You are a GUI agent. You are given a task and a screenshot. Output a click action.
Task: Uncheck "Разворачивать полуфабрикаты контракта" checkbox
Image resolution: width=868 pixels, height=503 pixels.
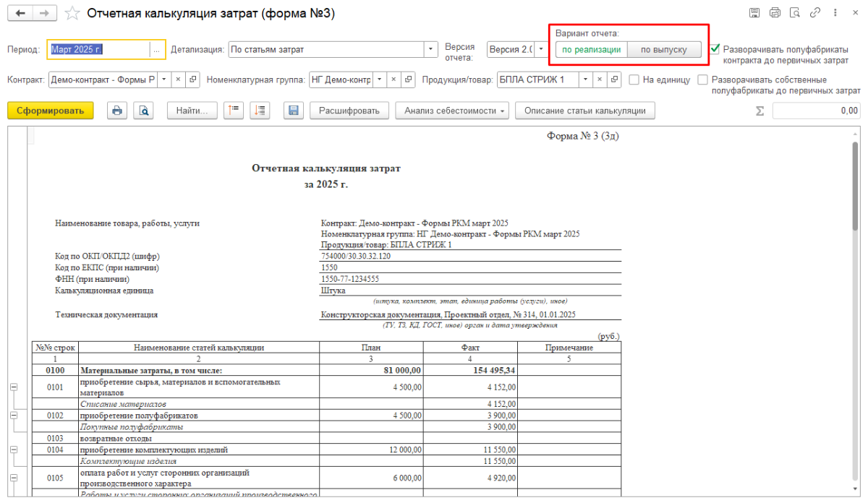[715, 49]
